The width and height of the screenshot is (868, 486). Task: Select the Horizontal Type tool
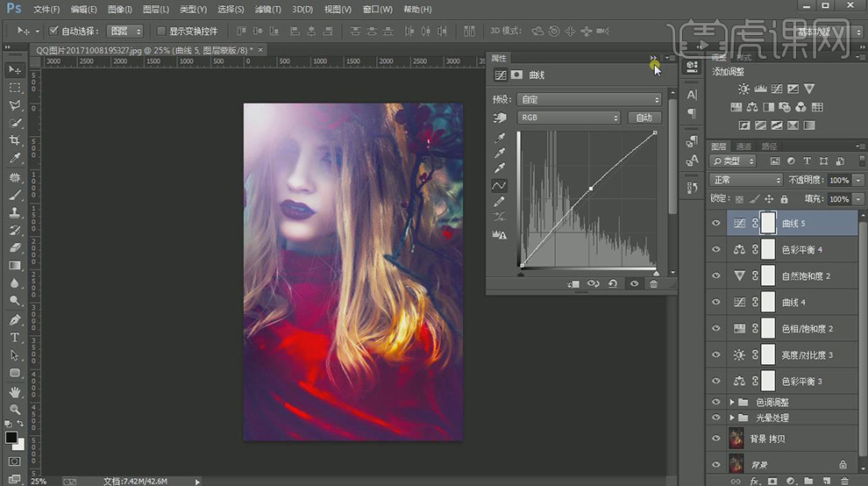coord(15,338)
